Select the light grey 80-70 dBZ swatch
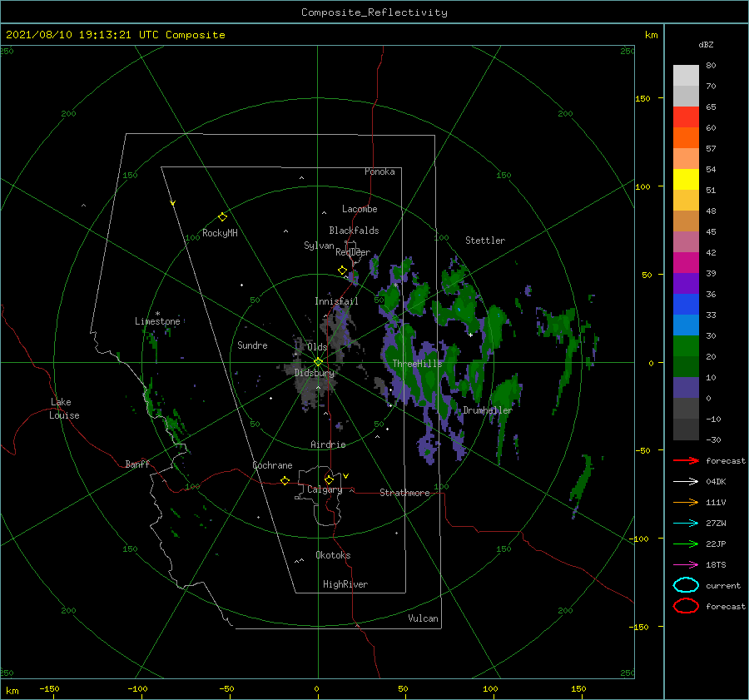Viewport: 749px width, 700px height. (686, 76)
